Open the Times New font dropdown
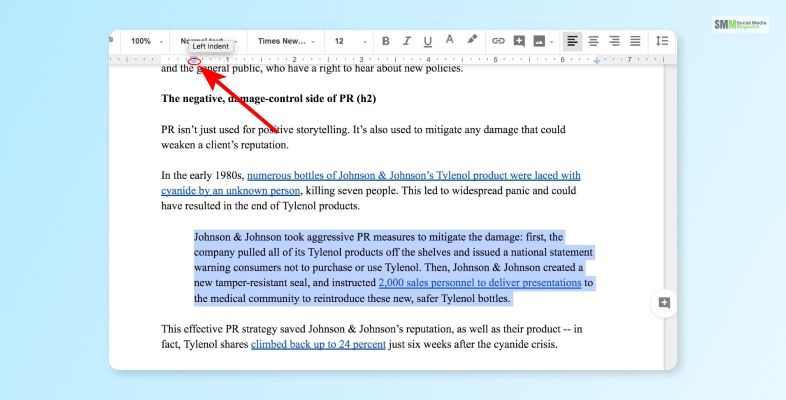This screenshot has height=400, width=786. click(x=286, y=42)
